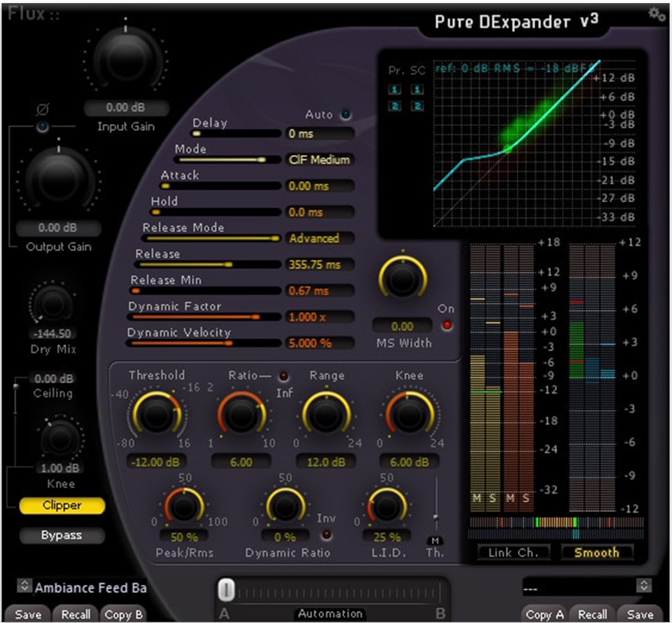Recall preset B using bottom-right Recall
Image resolution: width=672 pixels, height=623 pixels.
[593, 615]
